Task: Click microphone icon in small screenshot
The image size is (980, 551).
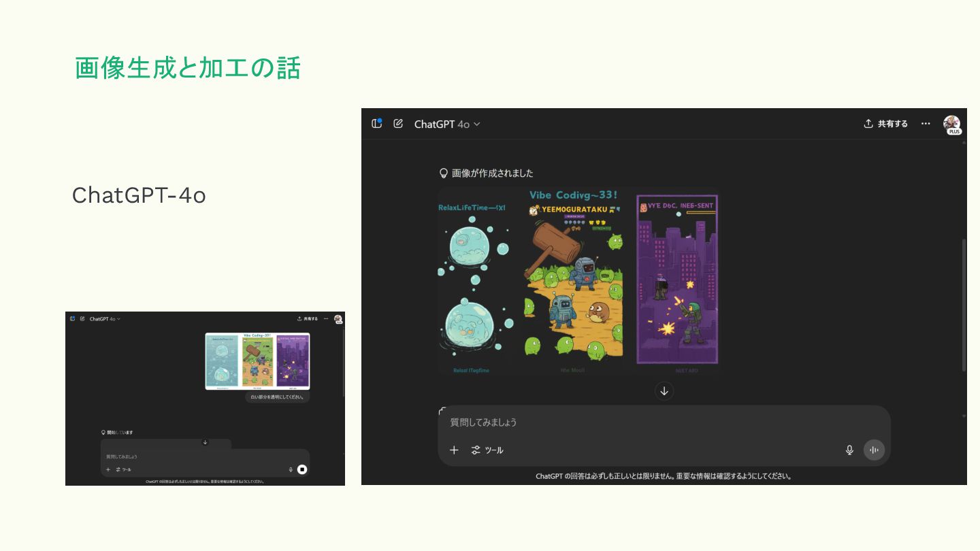Action: (291, 469)
